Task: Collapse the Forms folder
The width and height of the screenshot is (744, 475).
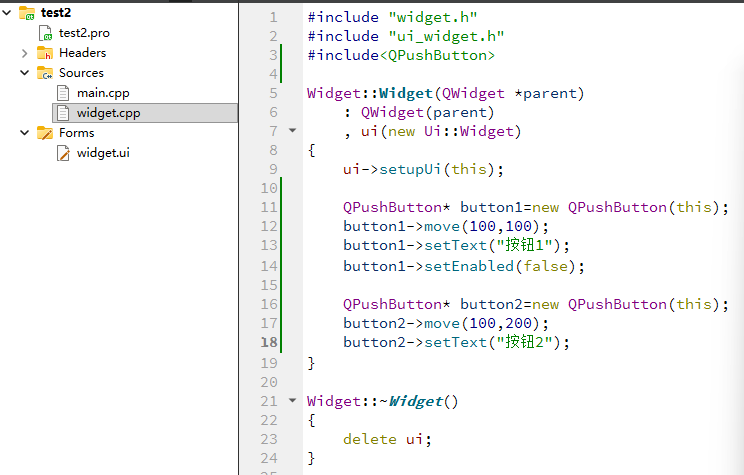Action: click(x=25, y=133)
